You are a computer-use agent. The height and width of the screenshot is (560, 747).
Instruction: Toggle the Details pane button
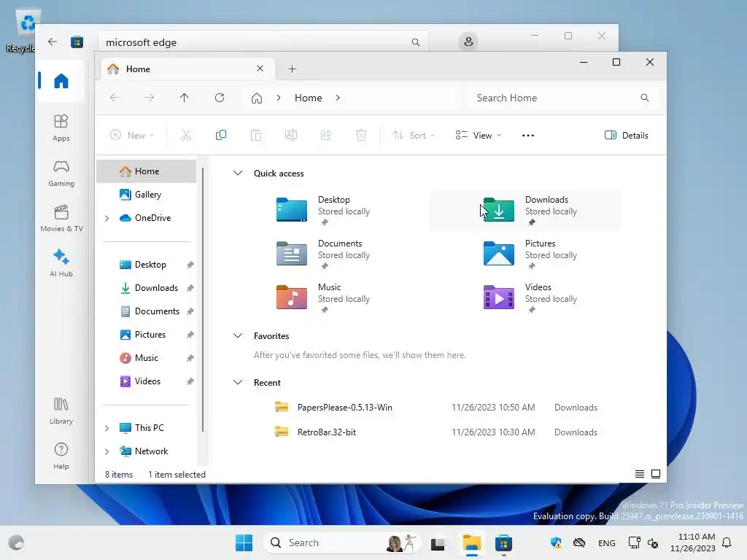pyautogui.click(x=626, y=135)
